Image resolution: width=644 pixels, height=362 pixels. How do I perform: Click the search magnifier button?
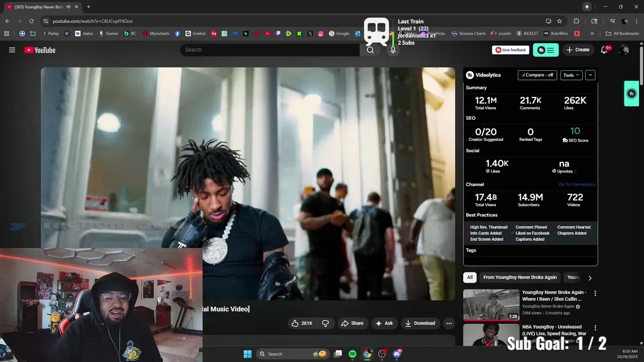(370, 50)
